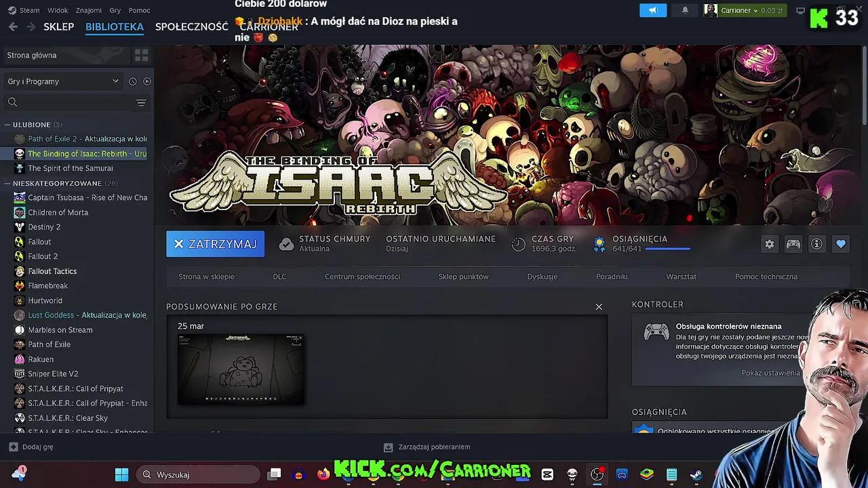This screenshot has height=488, width=868.
Task: Click Windows Wyszukaj search box
Action: click(198, 474)
